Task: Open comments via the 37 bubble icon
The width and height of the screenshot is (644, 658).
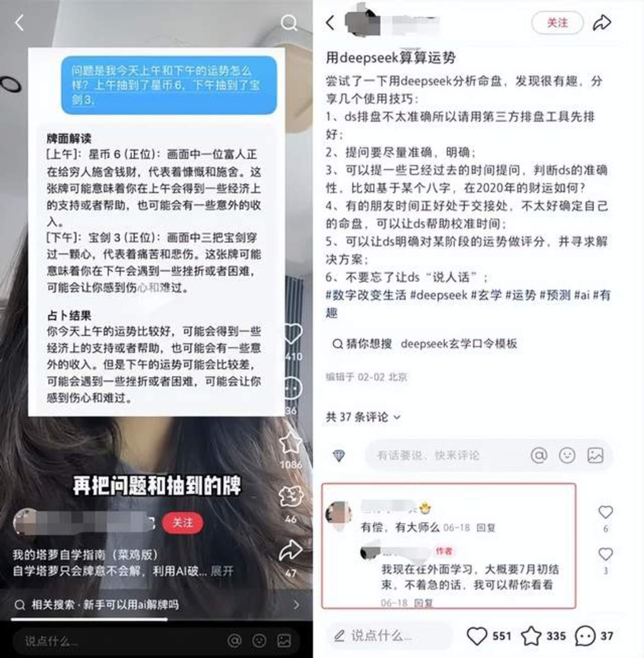Action: pyautogui.click(x=585, y=636)
